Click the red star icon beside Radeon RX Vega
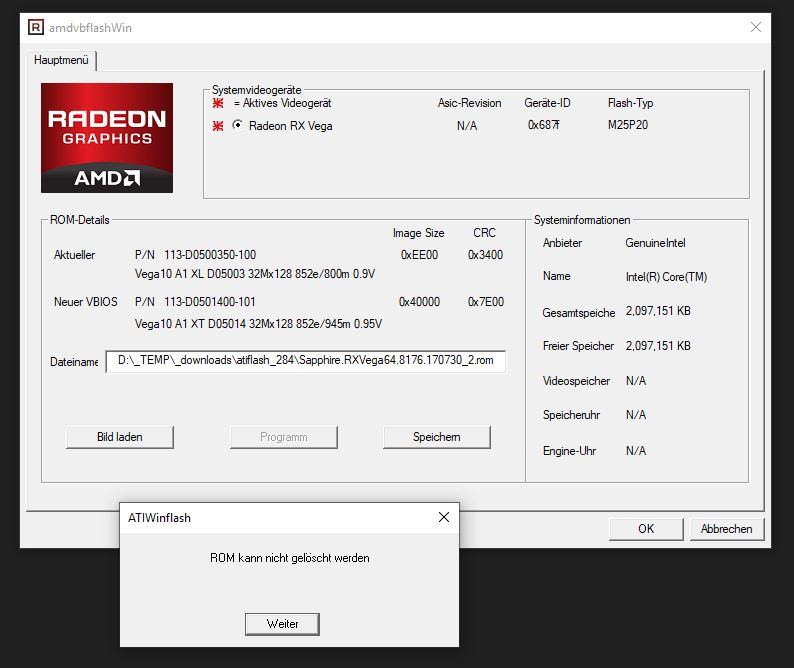The height and width of the screenshot is (668, 794). 218,126
